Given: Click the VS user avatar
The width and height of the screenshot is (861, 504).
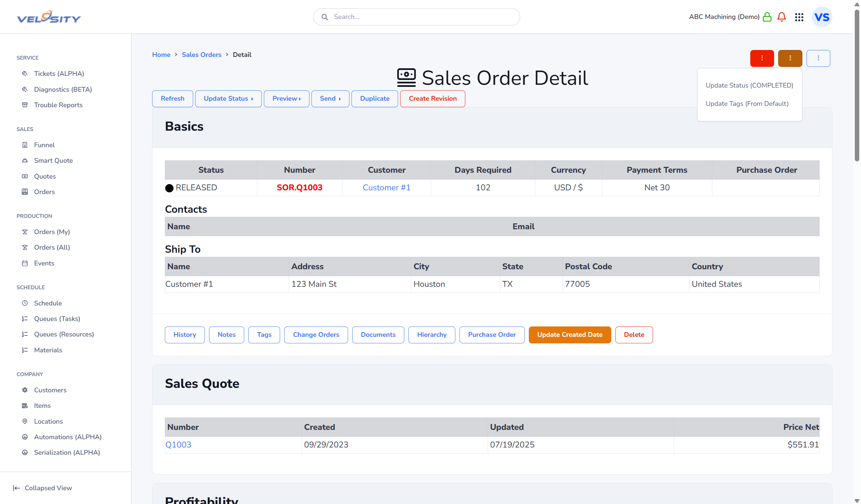Looking at the screenshot, I should (x=822, y=17).
